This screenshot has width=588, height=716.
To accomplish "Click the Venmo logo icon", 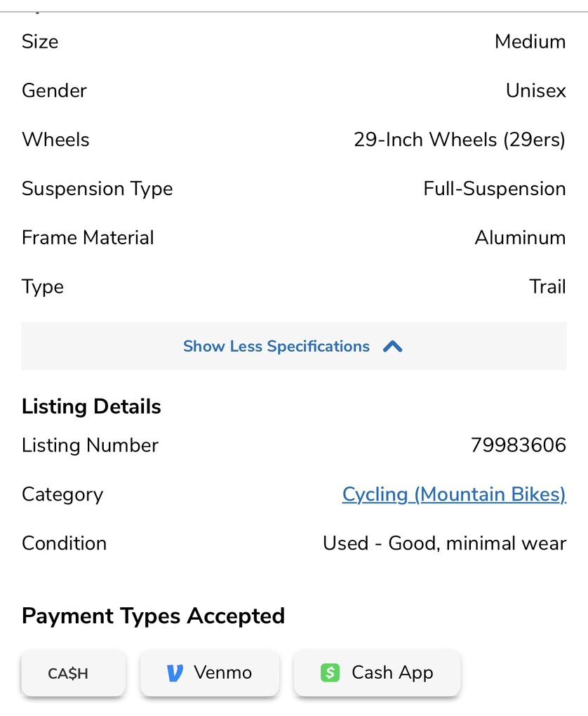I will (175, 673).
